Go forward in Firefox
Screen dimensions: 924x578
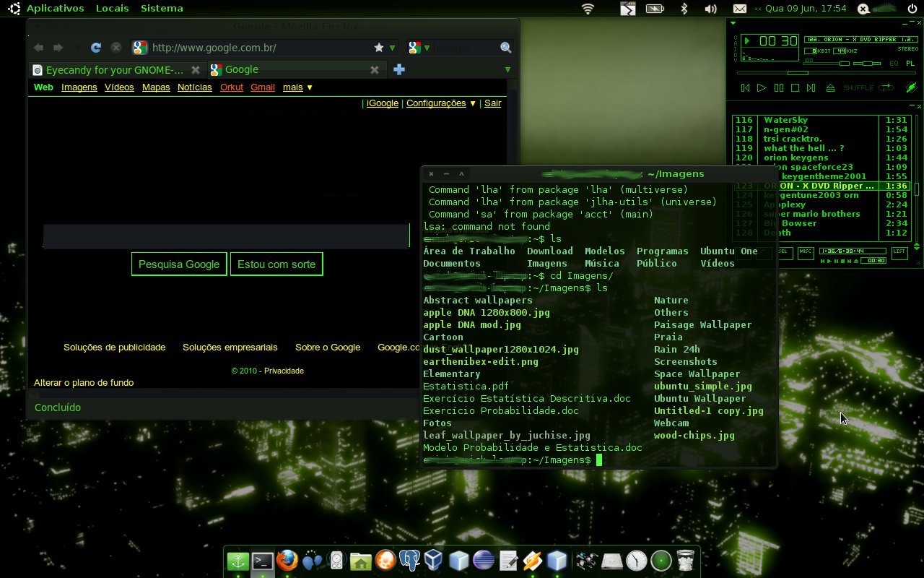point(58,48)
